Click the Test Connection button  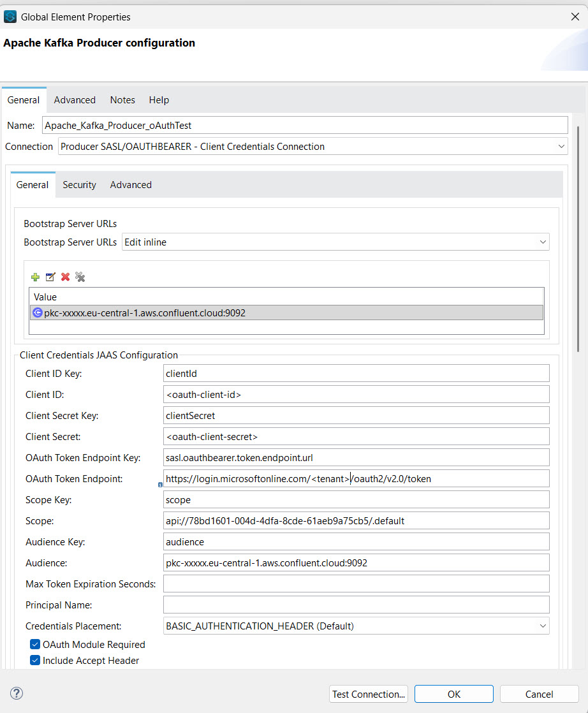pyautogui.click(x=369, y=695)
